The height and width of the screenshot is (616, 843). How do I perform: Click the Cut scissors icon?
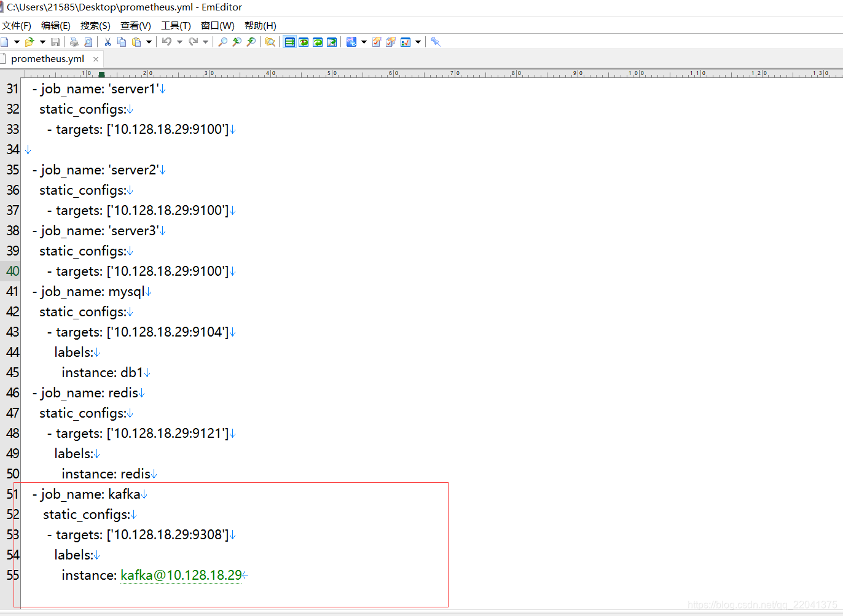coord(108,42)
